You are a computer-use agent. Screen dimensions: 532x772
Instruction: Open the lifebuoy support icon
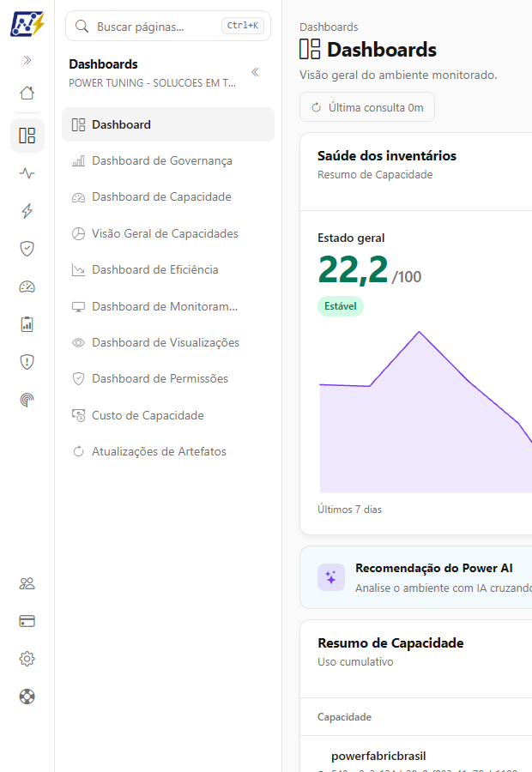coord(27,697)
